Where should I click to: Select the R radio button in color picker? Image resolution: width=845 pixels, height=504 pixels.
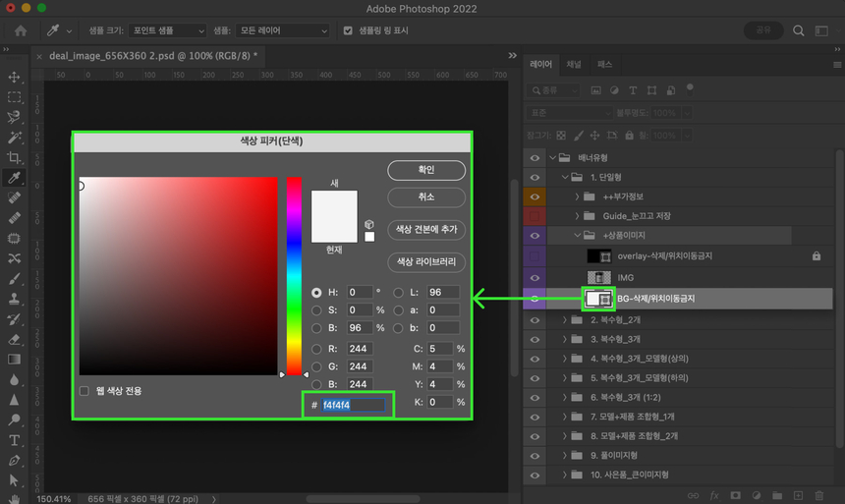tap(316, 349)
